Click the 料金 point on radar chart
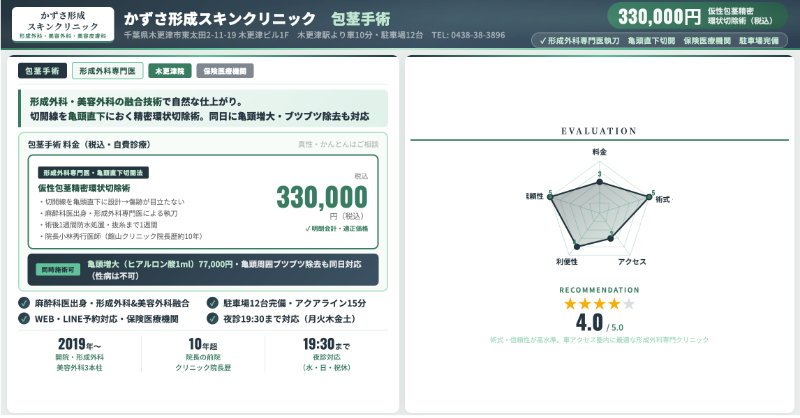 click(x=600, y=181)
